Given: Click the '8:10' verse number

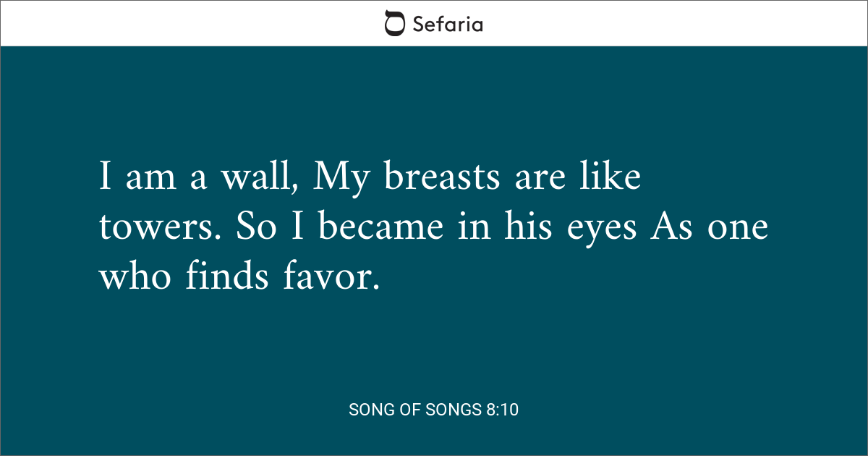Looking at the screenshot, I should coord(501,410).
